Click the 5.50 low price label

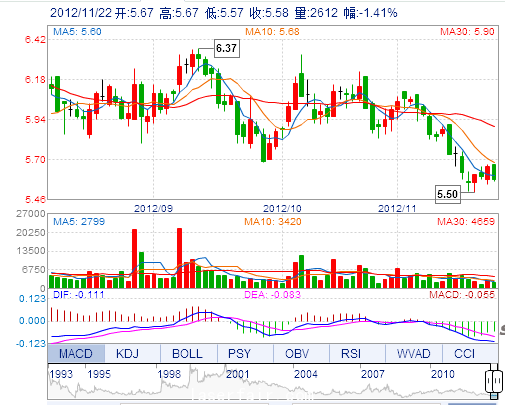[448, 194]
